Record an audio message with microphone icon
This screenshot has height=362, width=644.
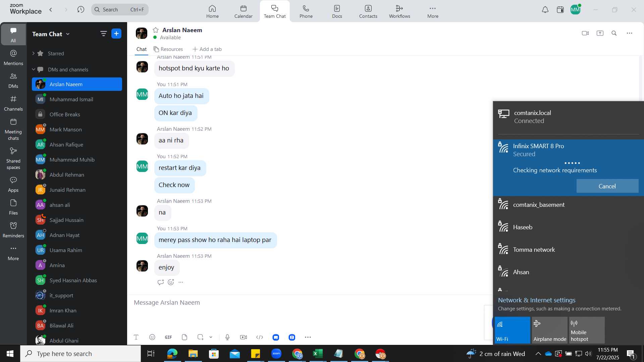(227, 337)
